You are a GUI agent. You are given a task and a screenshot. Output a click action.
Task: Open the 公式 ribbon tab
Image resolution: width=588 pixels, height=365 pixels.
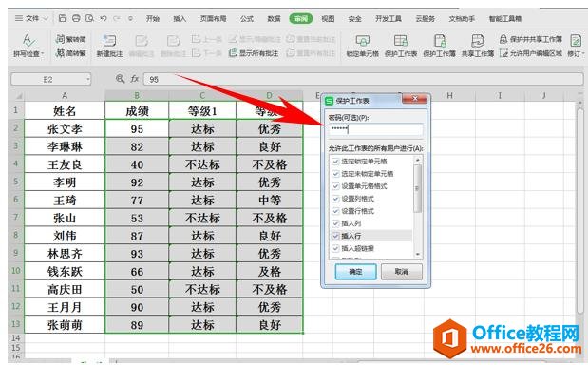click(x=247, y=18)
